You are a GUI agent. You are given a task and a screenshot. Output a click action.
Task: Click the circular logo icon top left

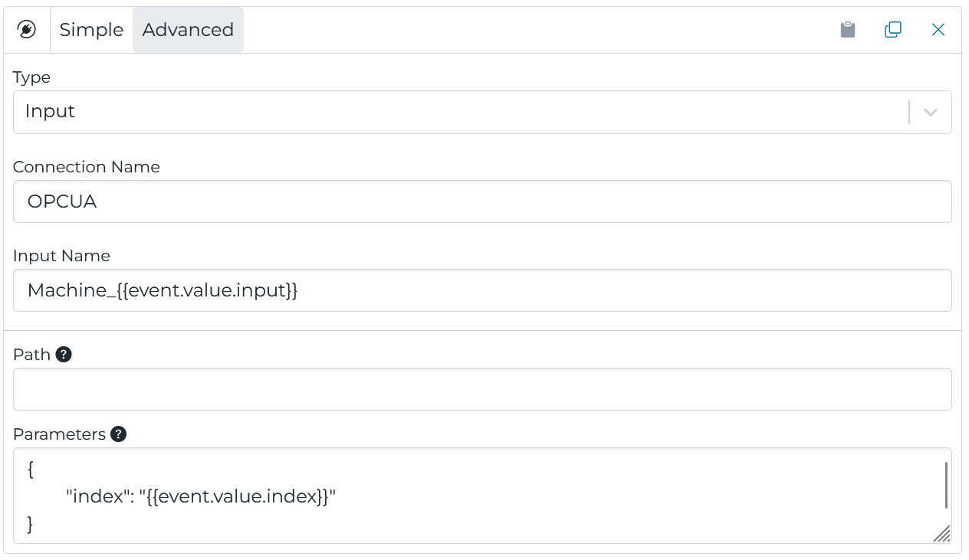point(27,29)
